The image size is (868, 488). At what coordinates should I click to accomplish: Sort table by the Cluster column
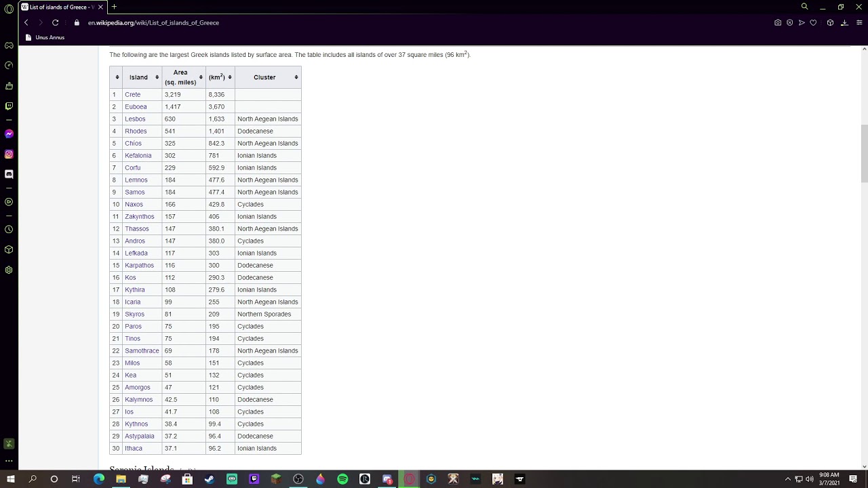point(268,77)
